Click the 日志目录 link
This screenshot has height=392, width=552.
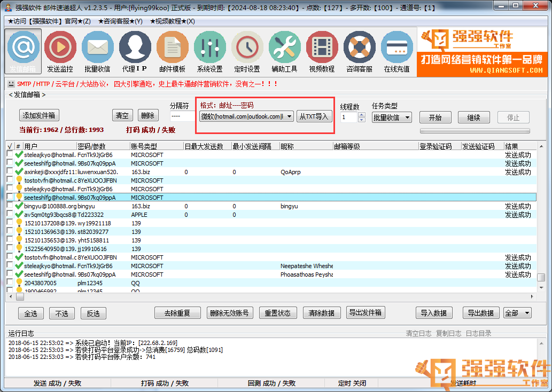pyautogui.click(x=478, y=333)
